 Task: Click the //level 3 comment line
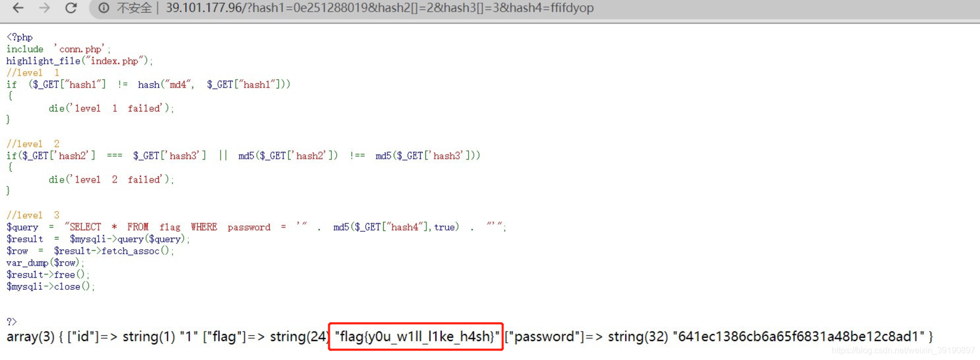click(x=33, y=215)
